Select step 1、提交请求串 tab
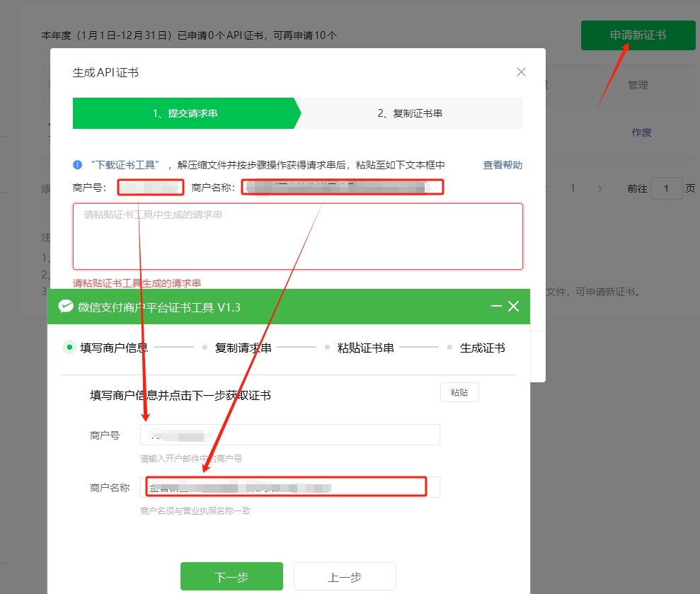The image size is (700, 594). point(185,113)
